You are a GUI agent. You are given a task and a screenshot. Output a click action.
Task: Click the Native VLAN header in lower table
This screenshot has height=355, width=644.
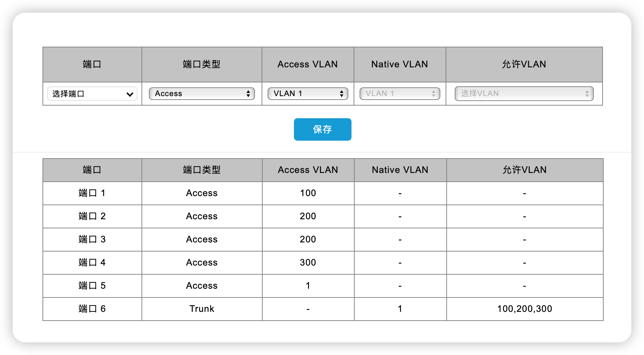[x=400, y=170]
